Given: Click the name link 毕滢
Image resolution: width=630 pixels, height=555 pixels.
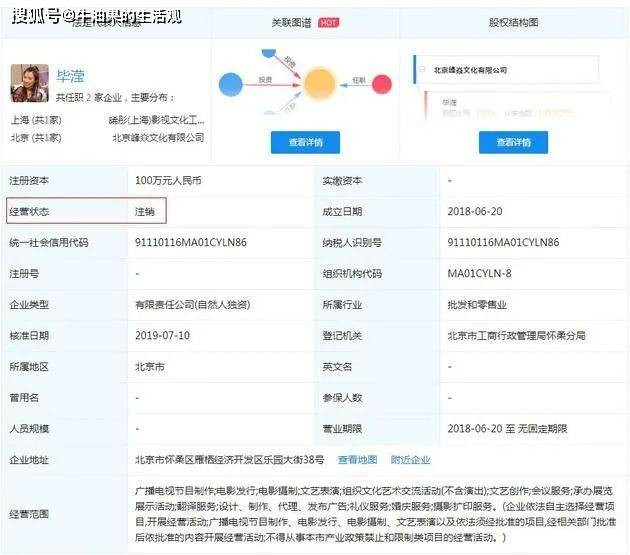Looking at the screenshot, I should point(70,76).
